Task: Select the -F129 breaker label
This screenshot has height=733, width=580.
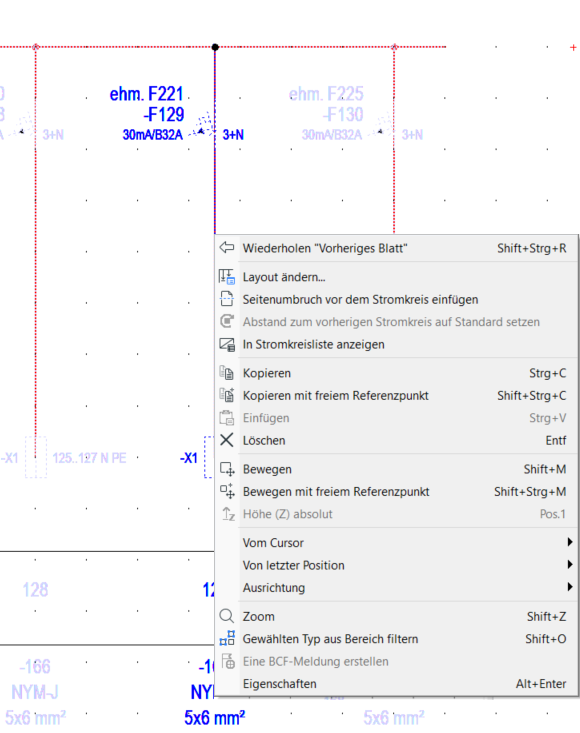Action: point(164,115)
